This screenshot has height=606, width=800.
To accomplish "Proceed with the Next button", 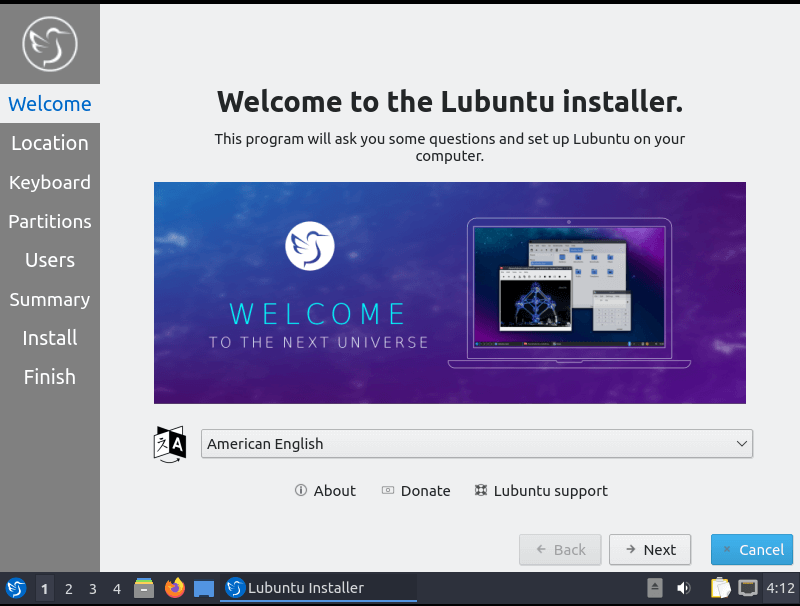I will click(650, 550).
